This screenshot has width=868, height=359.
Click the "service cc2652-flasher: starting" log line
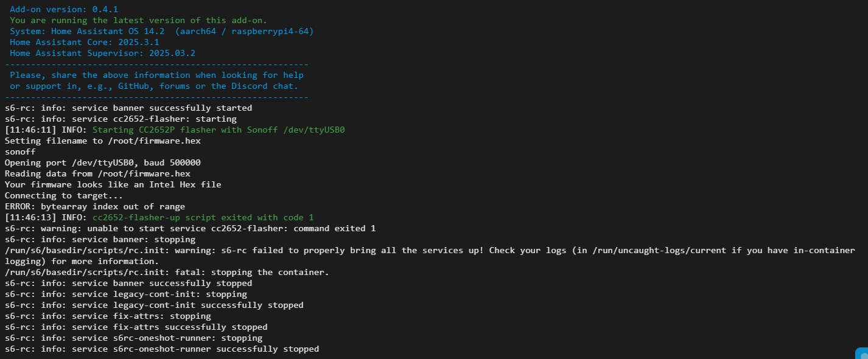tap(121, 119)
